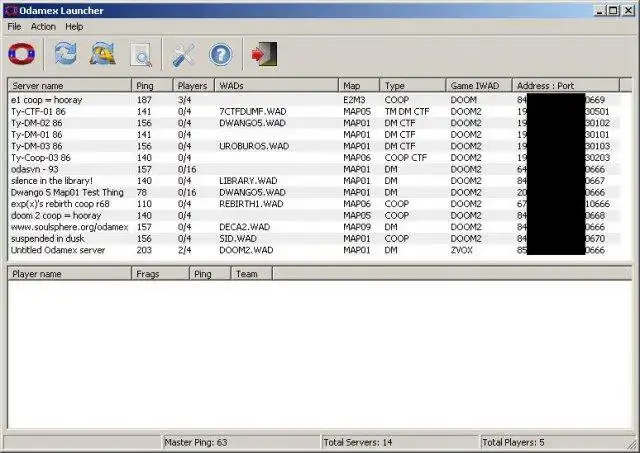The width and height of the screenshot is (640, 453).
Task: Click the Odamex launch game icon
Action: click(x=22, y=54)
